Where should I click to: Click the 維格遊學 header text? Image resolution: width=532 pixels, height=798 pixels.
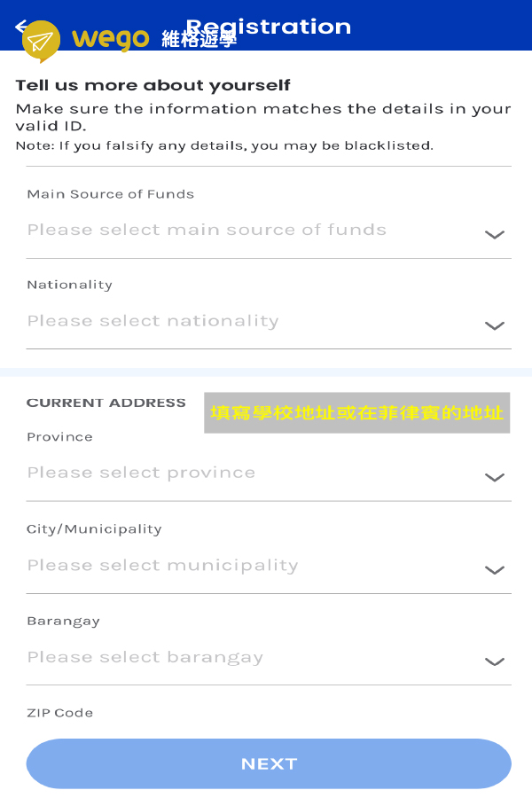[x=199, y=40]
